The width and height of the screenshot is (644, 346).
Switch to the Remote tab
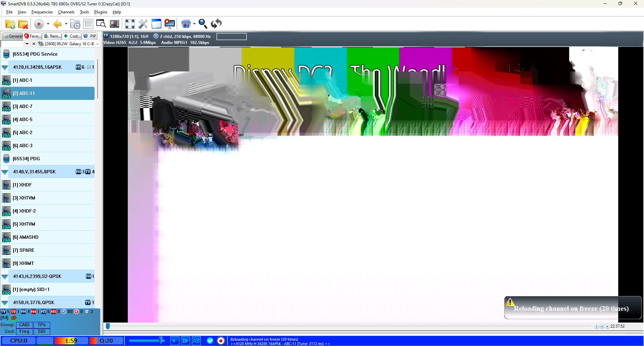tap(53, 36)
